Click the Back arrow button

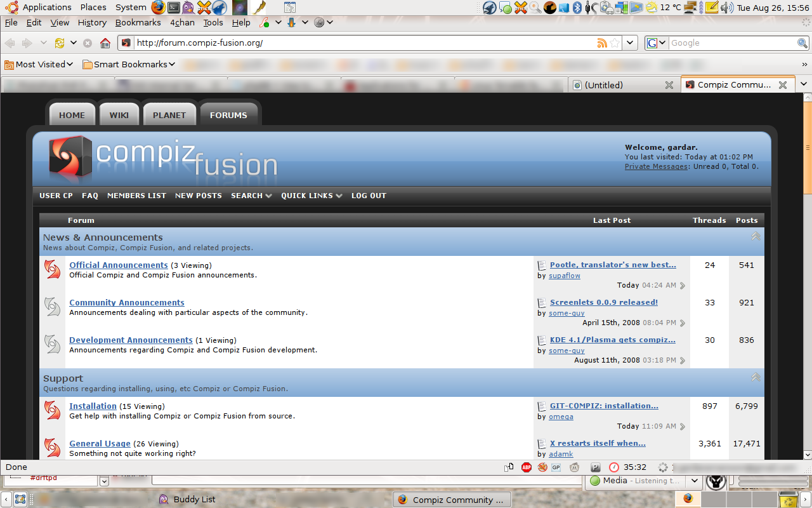(x=10, y=43)
